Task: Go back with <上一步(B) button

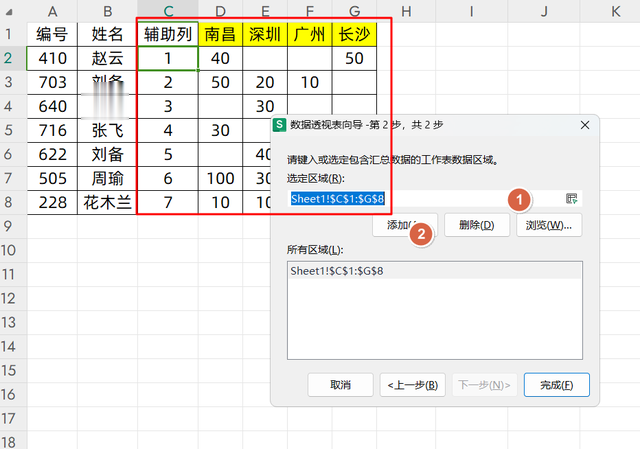Action: tap(412, 385)
